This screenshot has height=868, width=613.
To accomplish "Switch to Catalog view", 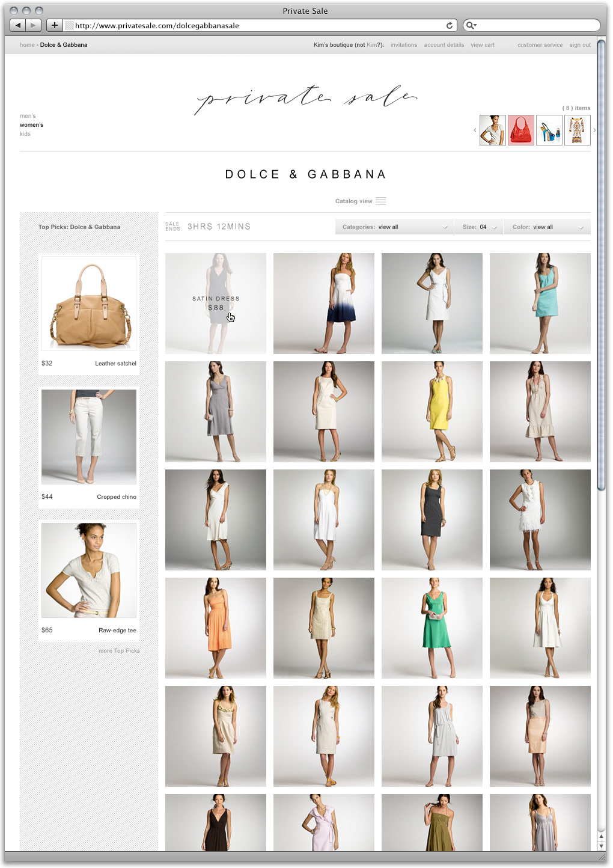I will click(x=354, y=201).
